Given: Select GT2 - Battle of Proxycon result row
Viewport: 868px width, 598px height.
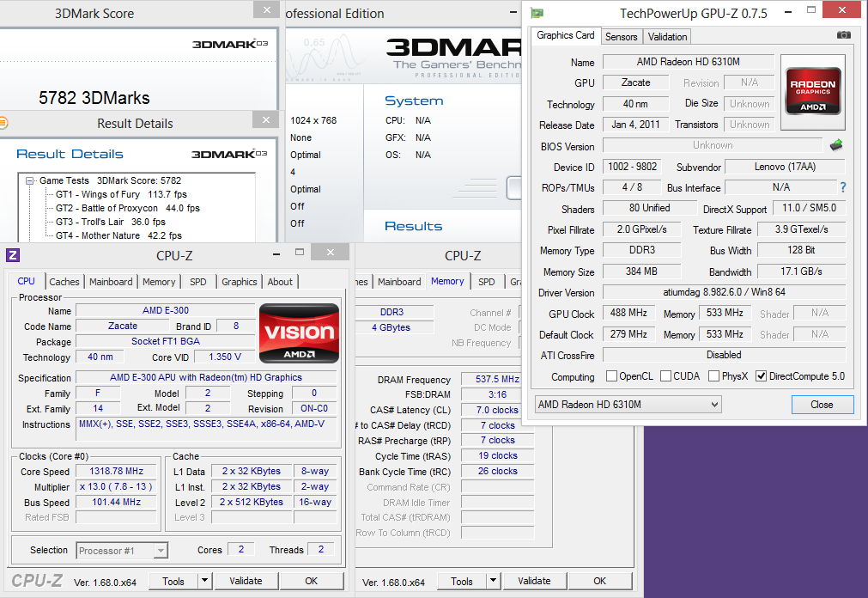Looking at the screenshot, I should pos(128,209).
